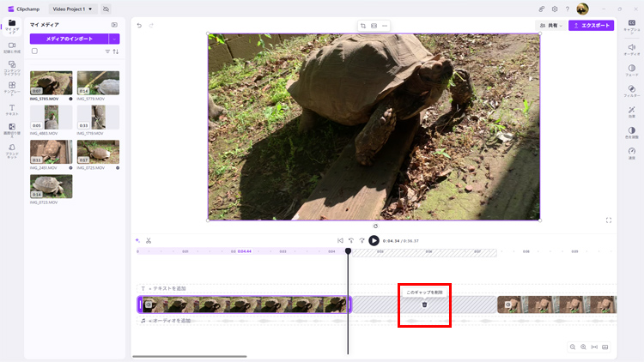Play the video preview
Image resolution: width=644 pixels, height=362 pixels.
tap(374, 240)
